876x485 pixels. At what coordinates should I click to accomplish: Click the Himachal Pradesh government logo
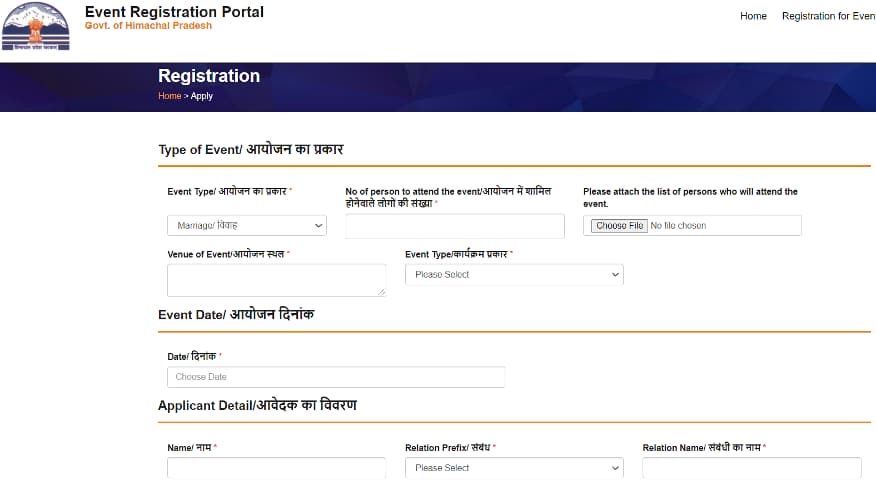click(x=36, y=26)
